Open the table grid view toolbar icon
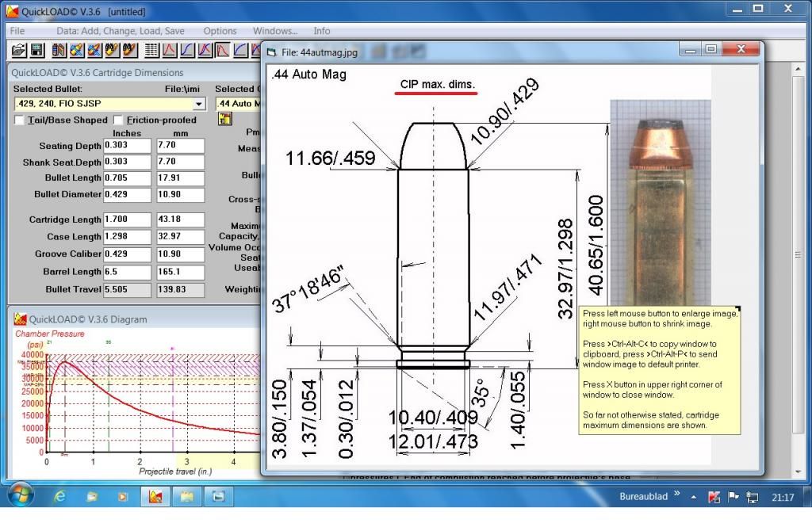 151,51
